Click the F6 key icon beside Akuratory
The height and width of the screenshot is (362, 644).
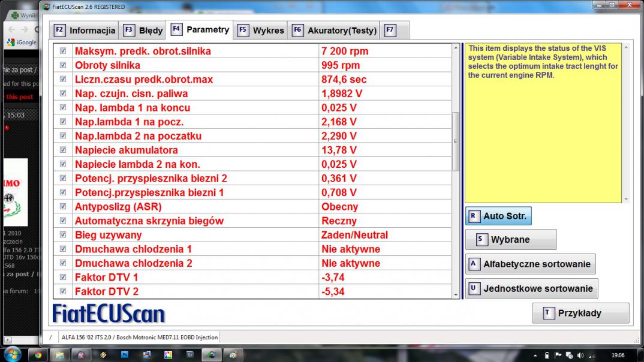pos(297,30)
